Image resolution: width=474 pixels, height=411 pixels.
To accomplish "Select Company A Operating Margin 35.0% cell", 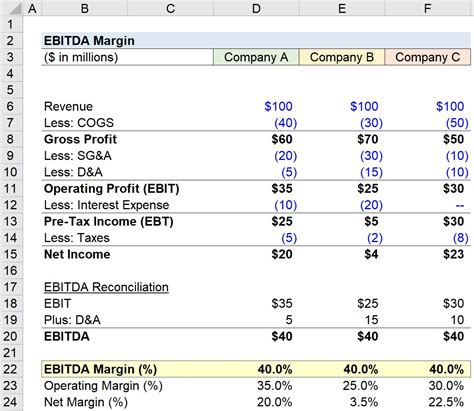I will (x=256, y=386).
